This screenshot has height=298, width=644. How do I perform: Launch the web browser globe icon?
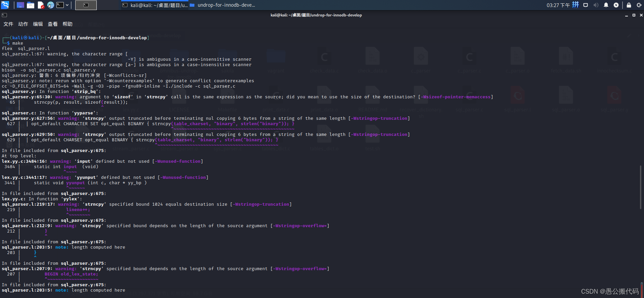[50, 5]
